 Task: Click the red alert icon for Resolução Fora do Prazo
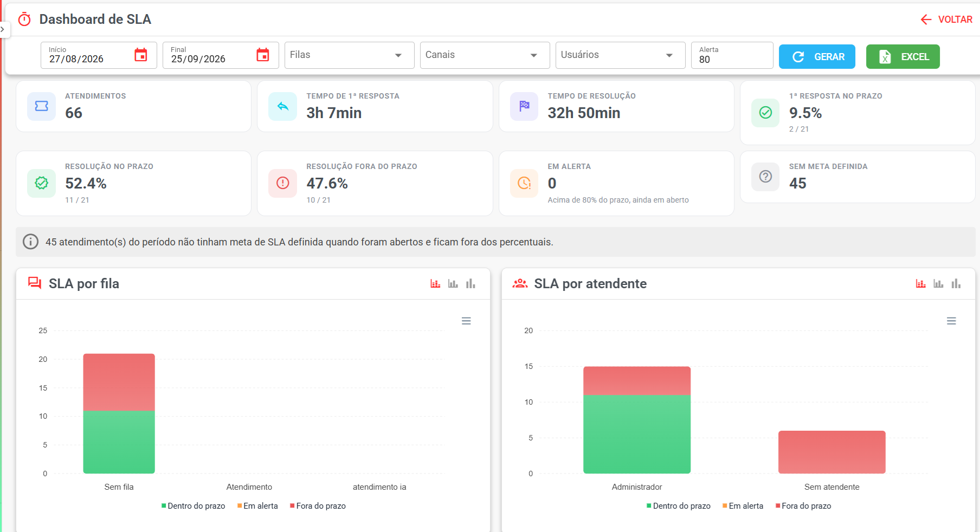[x=283, y=183]
